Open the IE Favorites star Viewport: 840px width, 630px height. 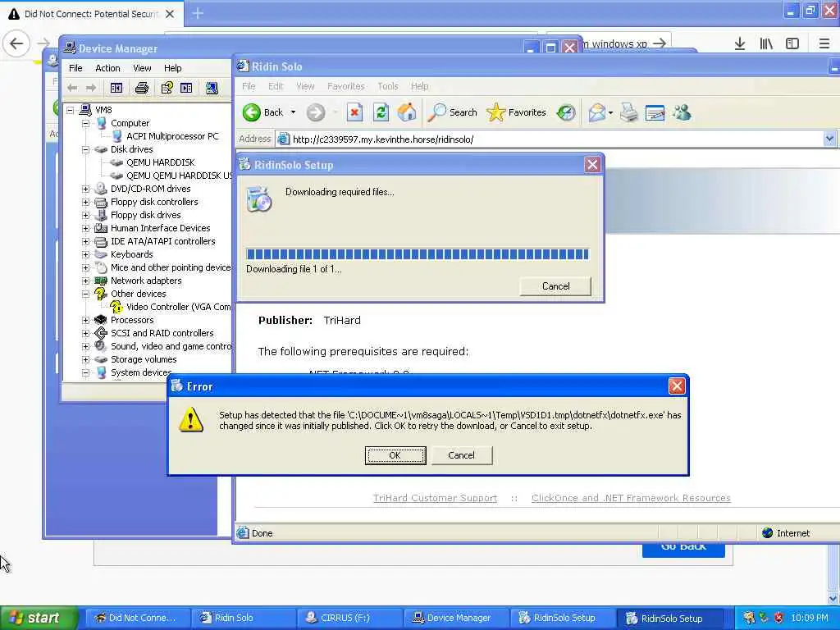click(517, 112)
